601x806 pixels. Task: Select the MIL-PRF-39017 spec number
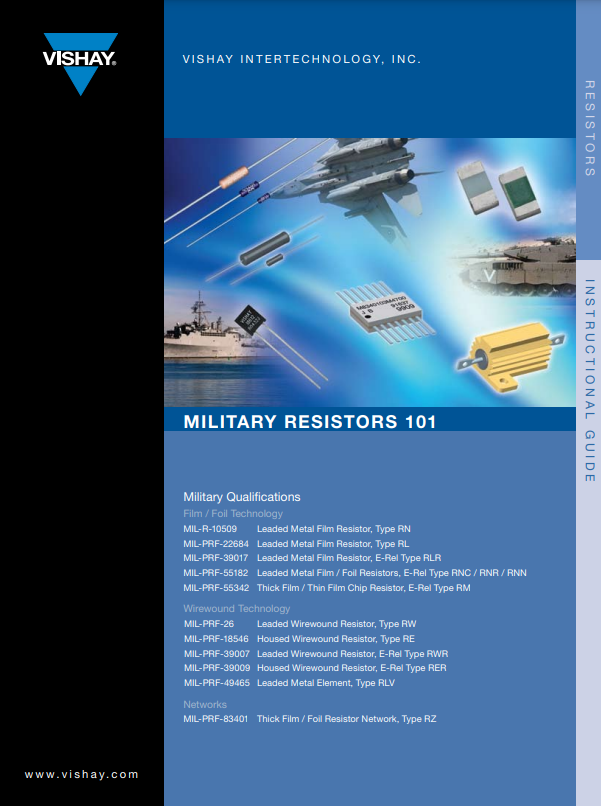[216, 558]
